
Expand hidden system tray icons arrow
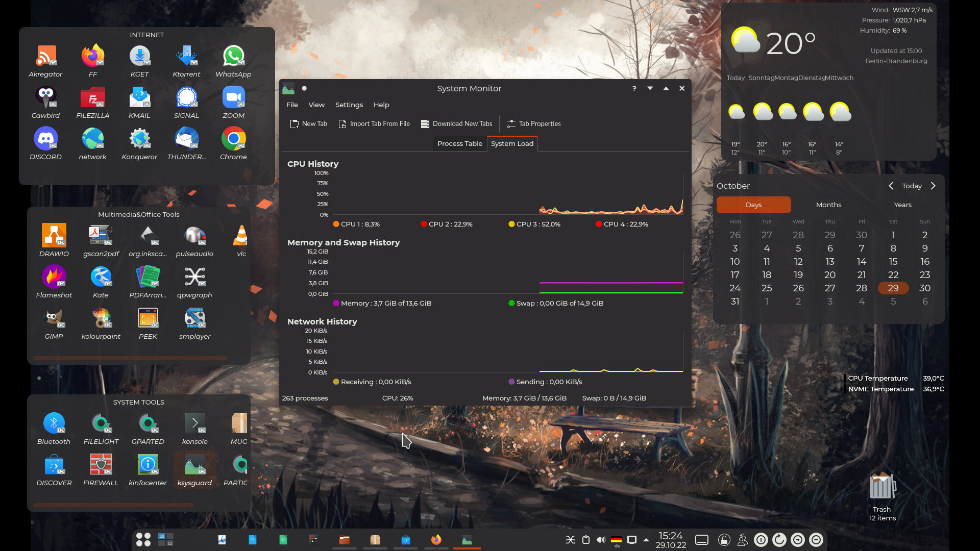pyautogui.click(x=646, y=540)
